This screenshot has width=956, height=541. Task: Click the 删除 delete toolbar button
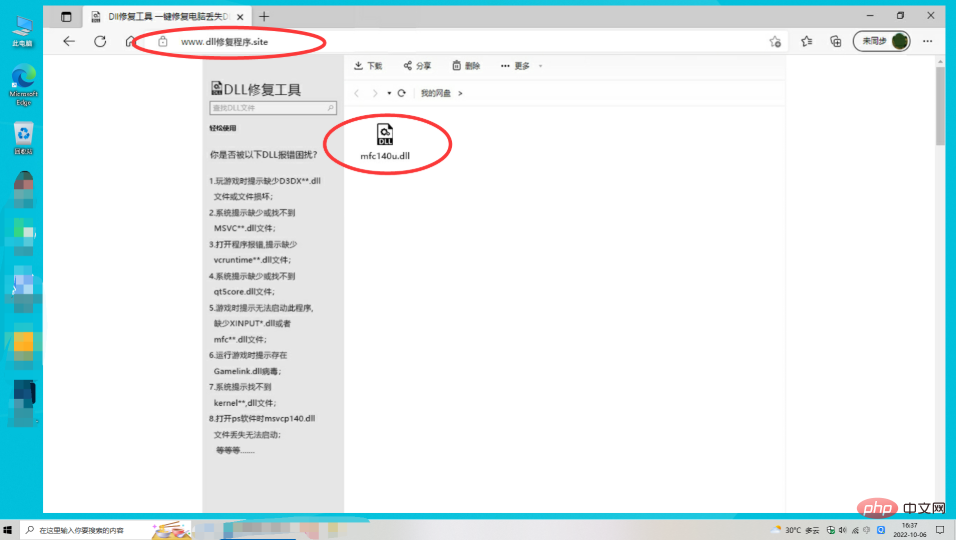tap(466, 66)
